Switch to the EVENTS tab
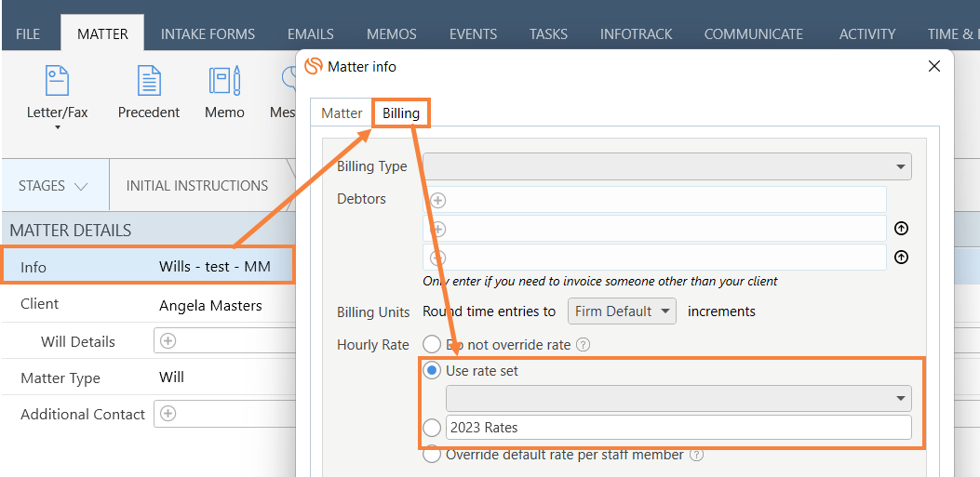980x477 pixels. (473, 33)
